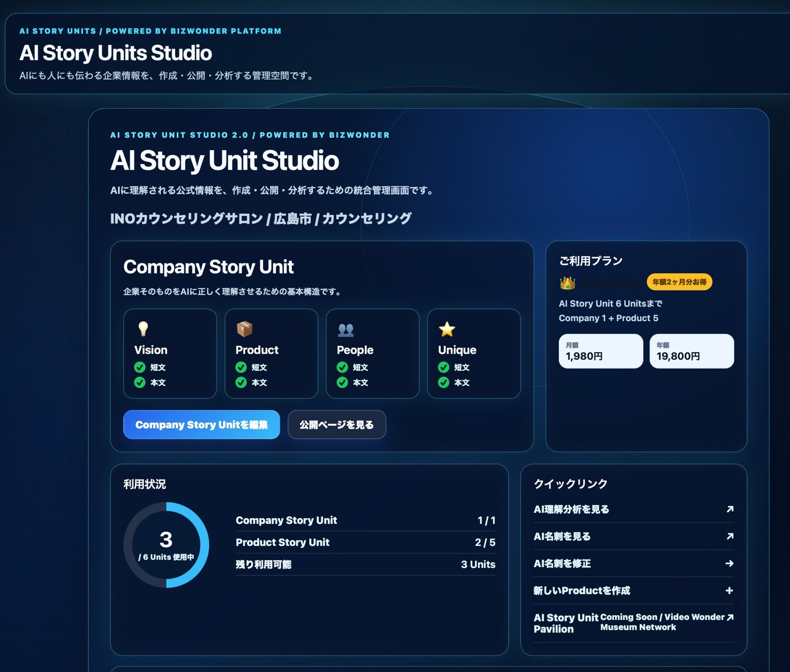Click the Company Story Unit 1 / 1 row
790x672 pixels.
pyautogui.click(x=365, y=520)
